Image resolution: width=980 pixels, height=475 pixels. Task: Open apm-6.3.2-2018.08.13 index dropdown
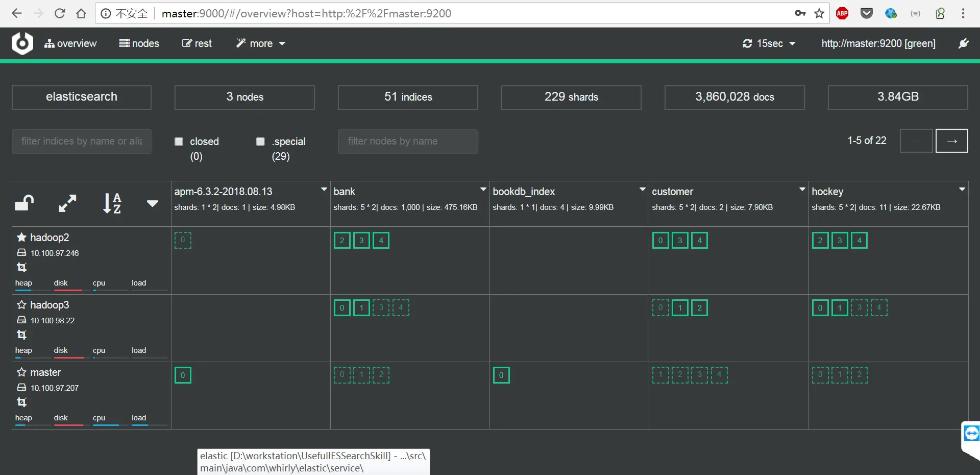(x=324, y=189)
